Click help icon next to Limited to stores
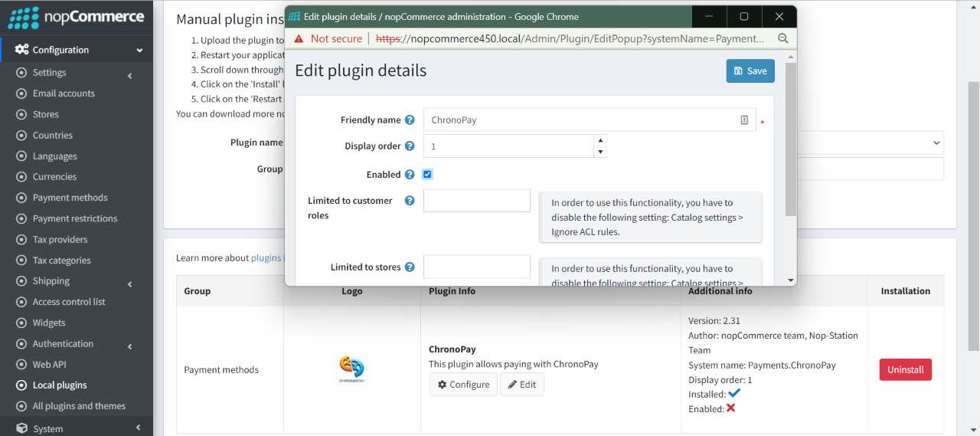 (410, 267)
